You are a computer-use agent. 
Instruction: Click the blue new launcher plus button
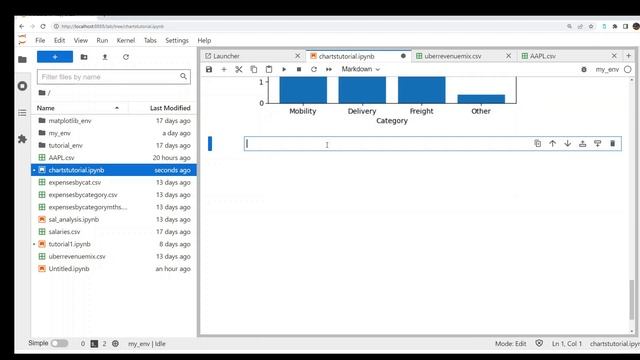tap(55, 57)
